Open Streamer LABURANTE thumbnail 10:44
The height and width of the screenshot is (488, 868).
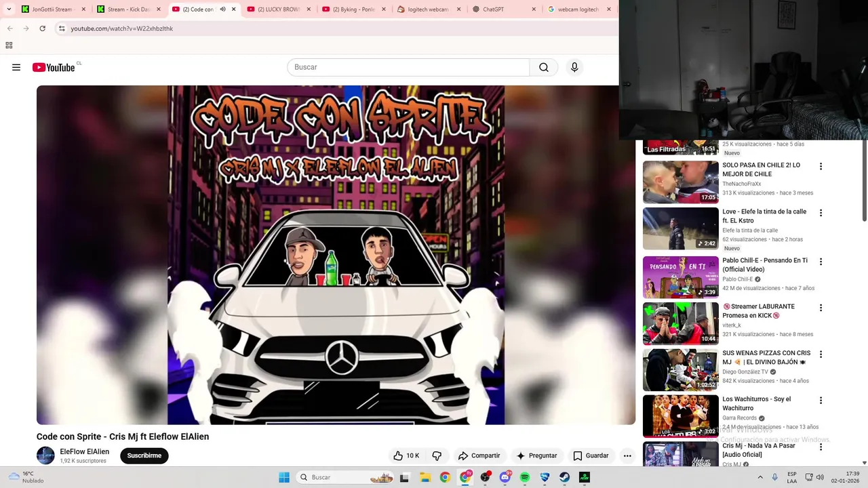click(x=680, y=323)
